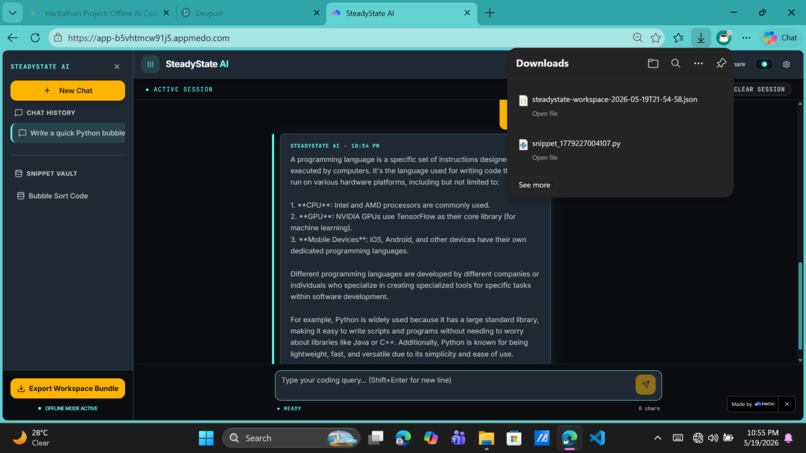Search downloads with magnifier icon
The image size is (806, 453).
(x=675, y=63)
